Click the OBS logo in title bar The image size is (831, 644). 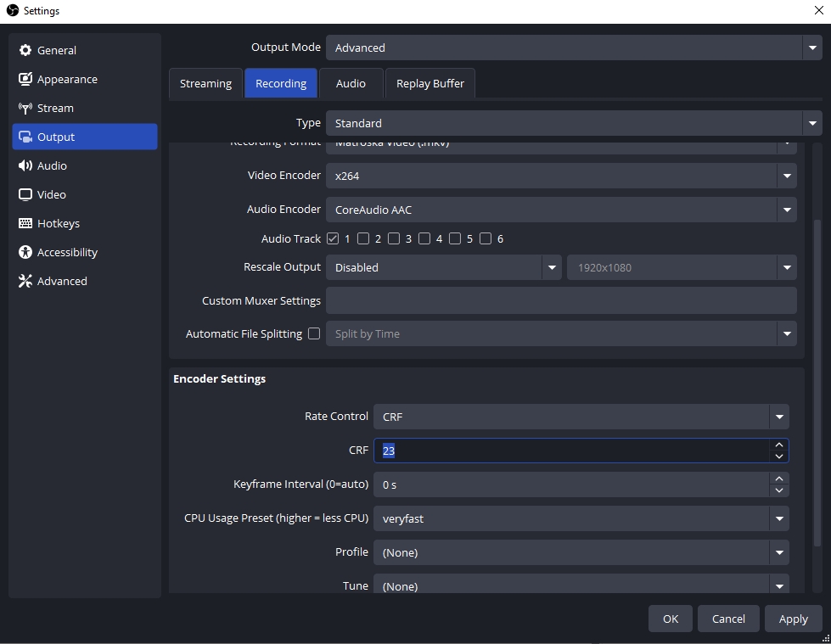click(x=12, y=10)
